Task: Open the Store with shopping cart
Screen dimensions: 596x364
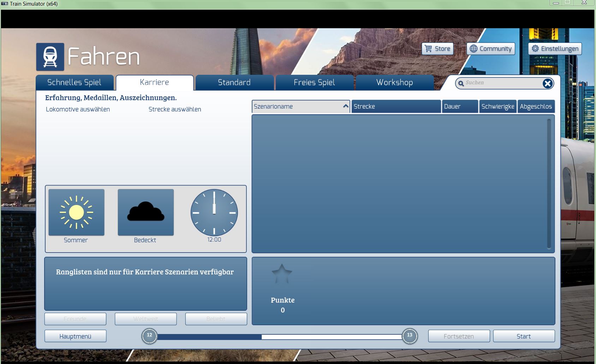Action: pos(437,49)
